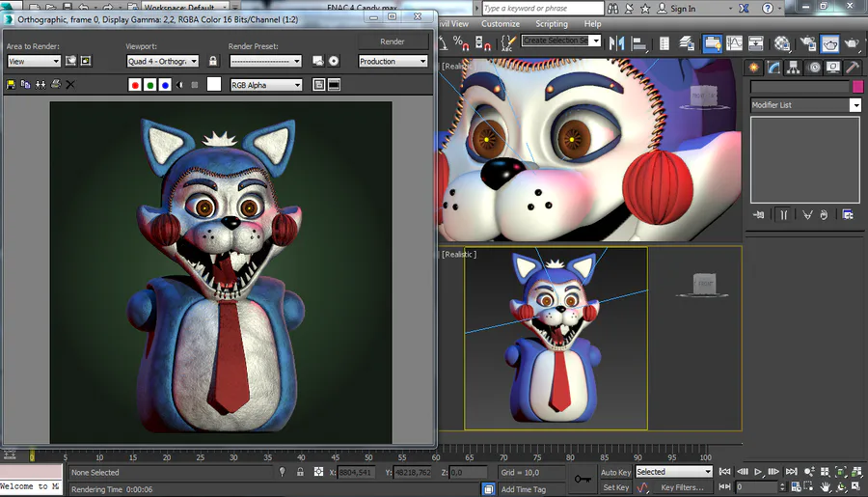Open the Scripting menu
Screen dimensions: 868x497
(x=552, y=24)
